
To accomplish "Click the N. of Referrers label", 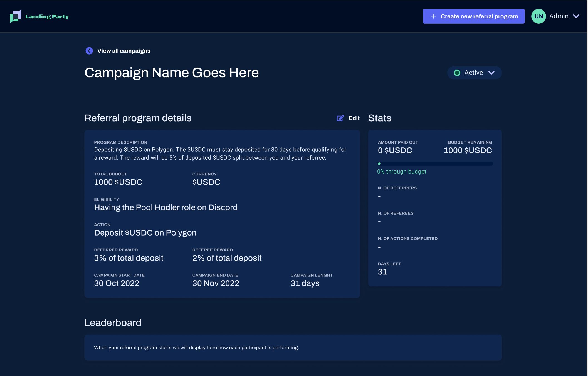I will click(x=397, y=188).
